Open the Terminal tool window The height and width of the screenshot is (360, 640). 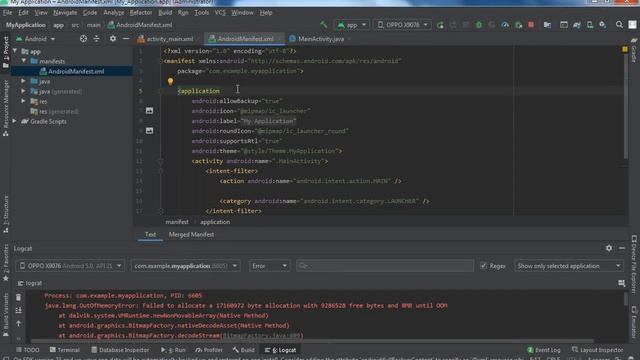click(x=64, y=350)
